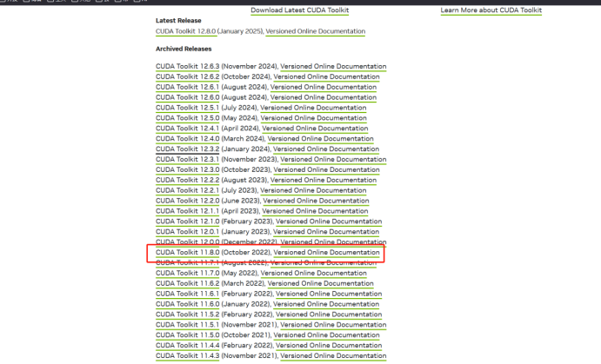The width and height of the screenshot is (601, 364).
Task: View Versioned Online Documentation for 12.4.1
Action: pos(315,129)
